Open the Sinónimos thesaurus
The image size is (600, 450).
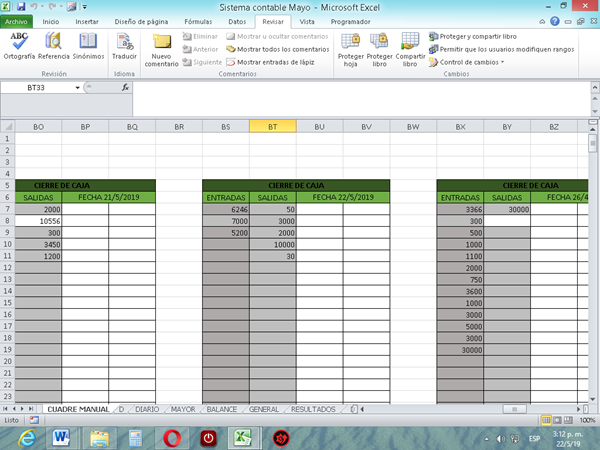coord(88,46)
